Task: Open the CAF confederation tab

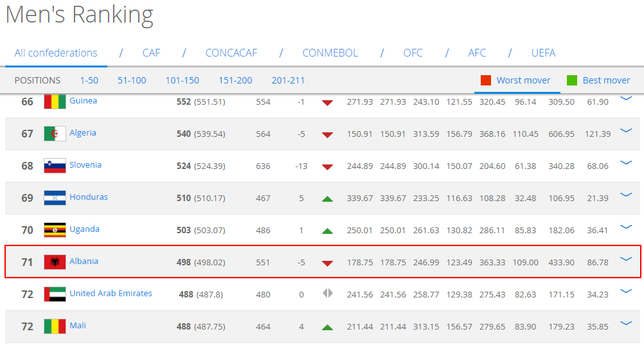Action: pyautogui.click(x=151, y=53)
